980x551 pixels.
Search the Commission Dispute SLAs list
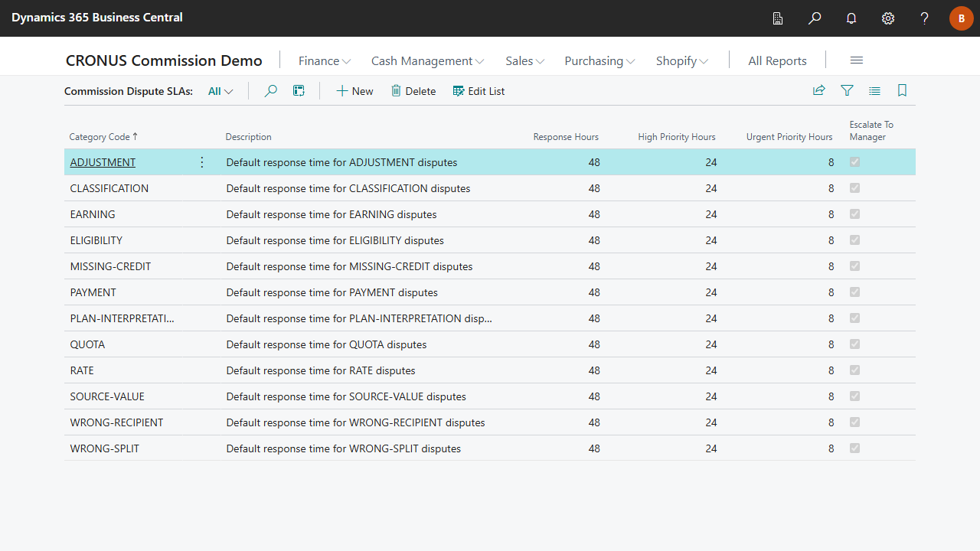[270, 91]
